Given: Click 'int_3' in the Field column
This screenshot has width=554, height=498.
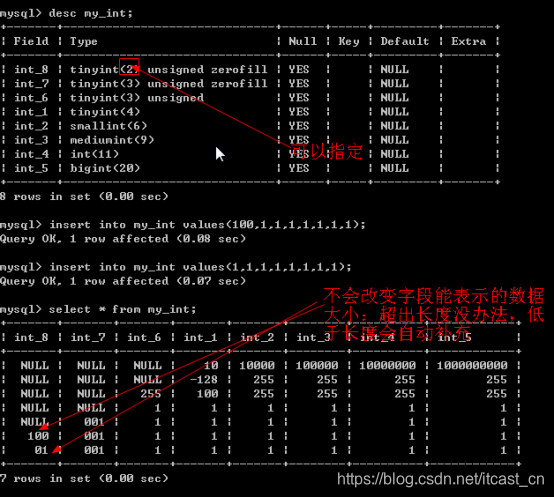Looking at the screenshot, I should coord(31,140).
